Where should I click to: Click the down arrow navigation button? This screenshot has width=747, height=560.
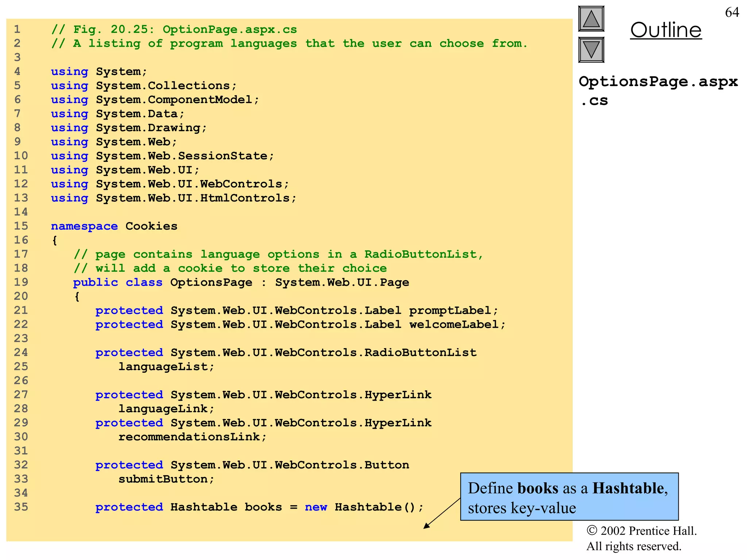click(591, 50)
